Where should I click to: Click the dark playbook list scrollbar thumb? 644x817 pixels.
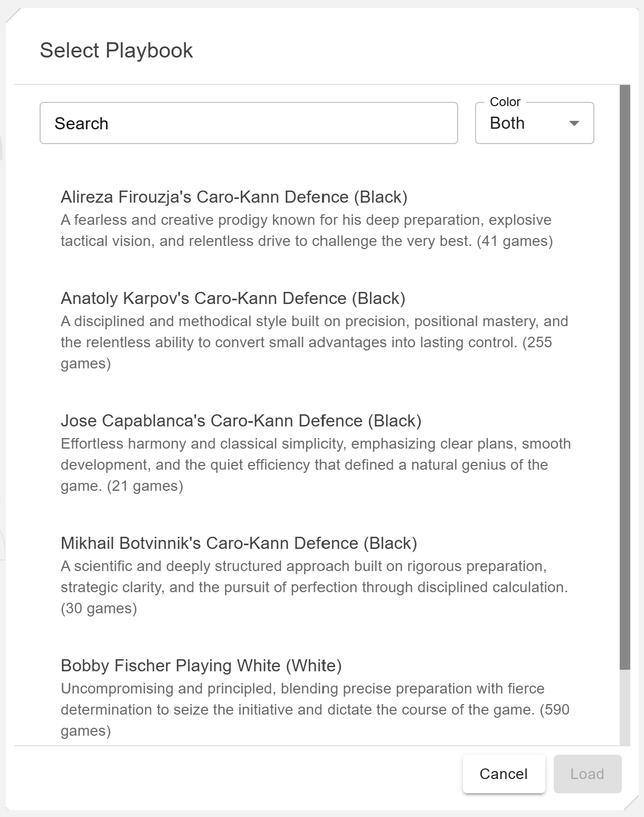click(x=625, y=377)
